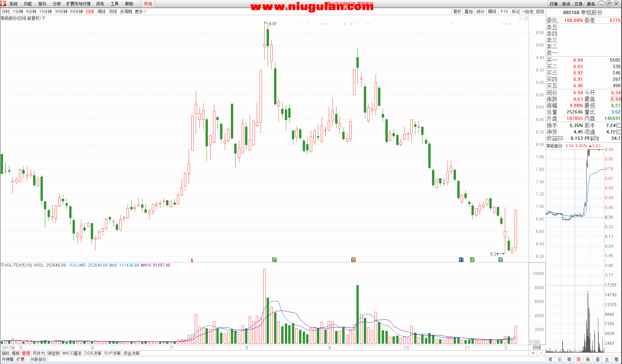Viewport: 622px width, 364px height.
Task: Zoom in chart with the plus button
Action: [x=533, y=353]
